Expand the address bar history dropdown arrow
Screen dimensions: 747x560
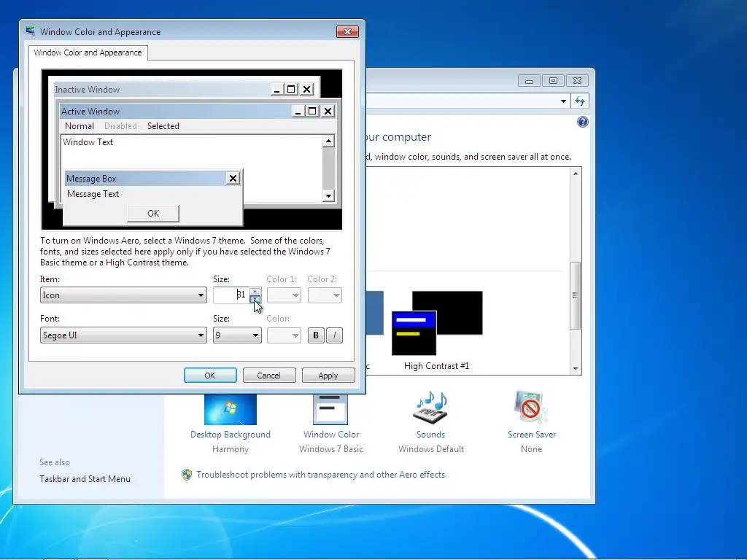coord(563,101)
